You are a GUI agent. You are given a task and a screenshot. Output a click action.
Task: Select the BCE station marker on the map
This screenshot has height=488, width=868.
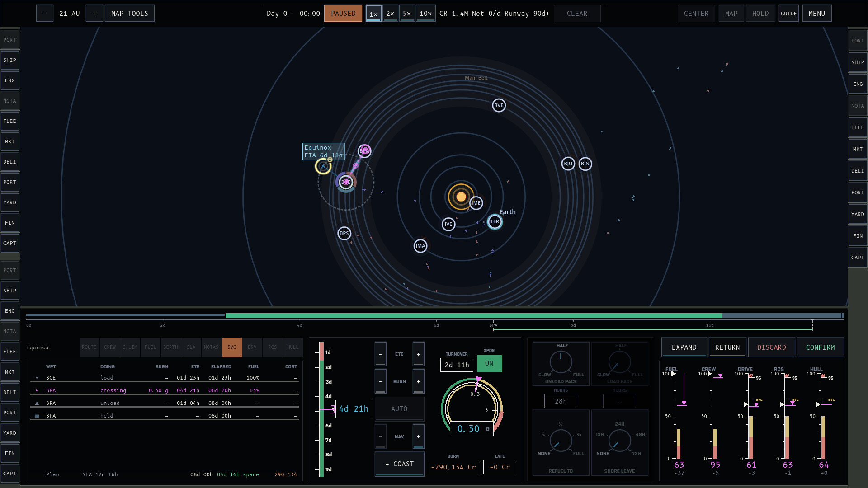click(x=346, y=182)
